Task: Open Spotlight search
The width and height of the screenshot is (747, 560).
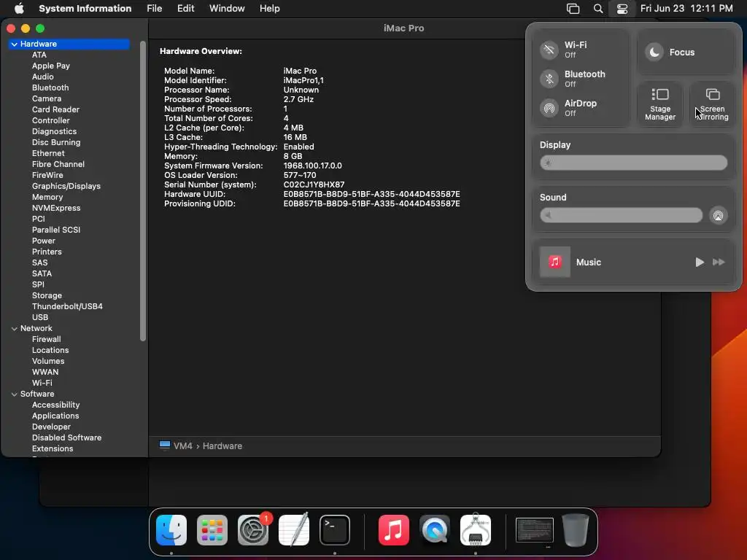Action: coord(598,9)
